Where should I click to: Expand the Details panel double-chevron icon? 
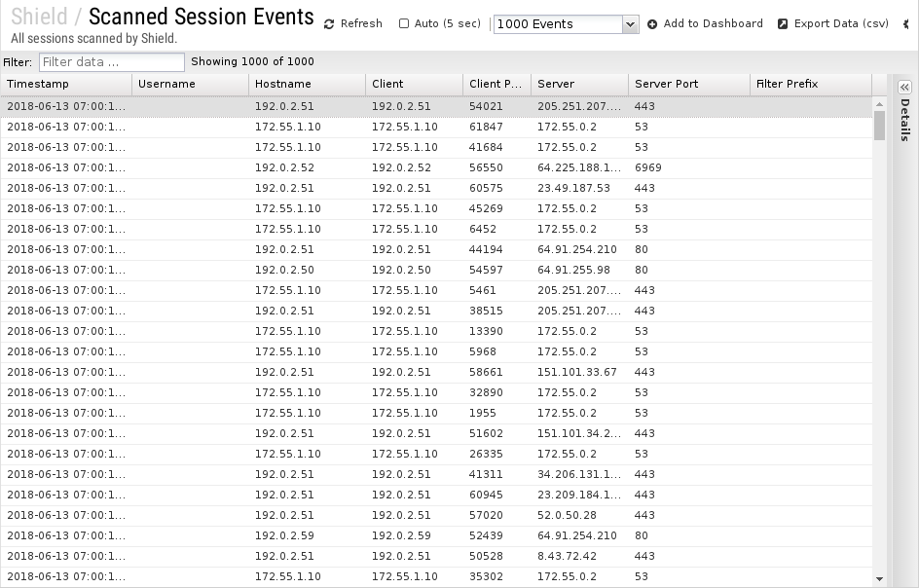pos(905,88)
